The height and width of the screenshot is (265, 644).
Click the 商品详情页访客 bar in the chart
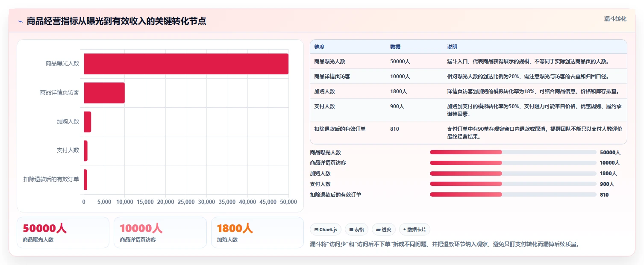coord(104,93)
